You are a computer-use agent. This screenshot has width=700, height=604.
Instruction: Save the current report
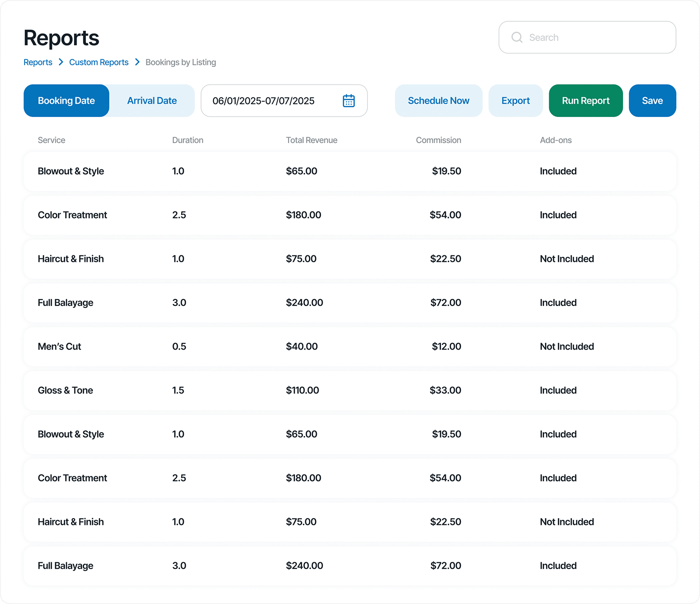(x=652, y=101)
